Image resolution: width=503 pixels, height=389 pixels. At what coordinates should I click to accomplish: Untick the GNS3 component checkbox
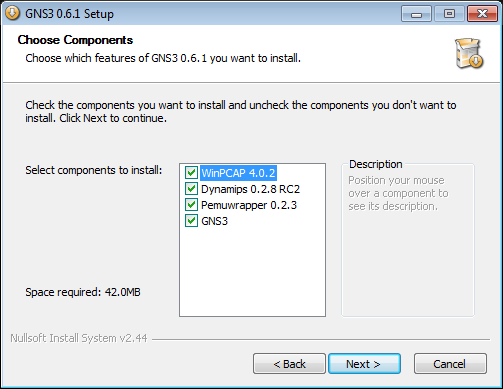coord(191,221)
